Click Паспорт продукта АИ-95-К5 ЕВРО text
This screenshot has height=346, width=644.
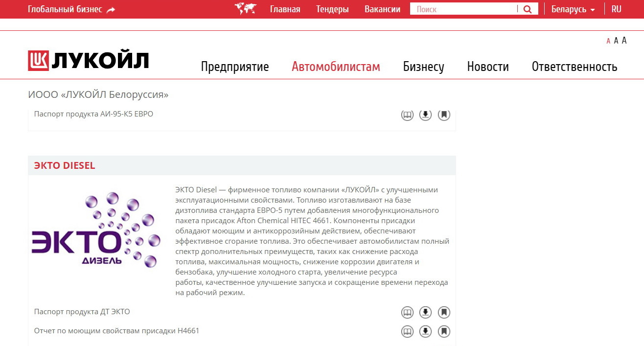pos(93,114)
